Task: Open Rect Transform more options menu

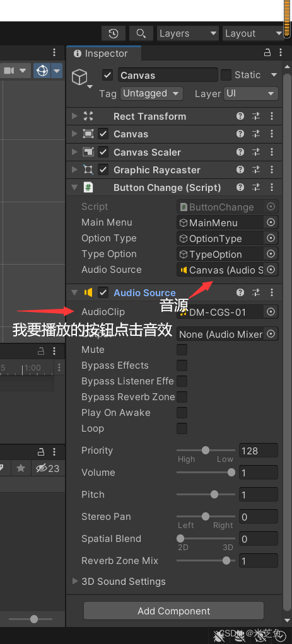Action: 272,116
